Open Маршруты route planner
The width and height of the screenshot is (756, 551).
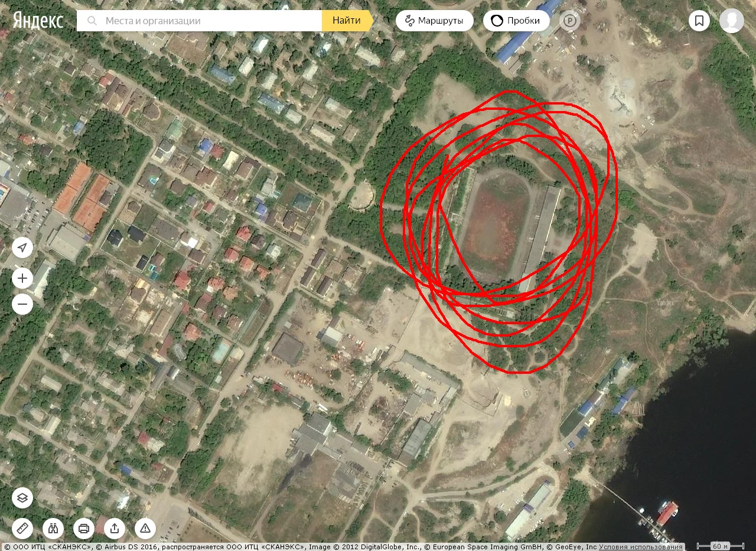[434, 21]
